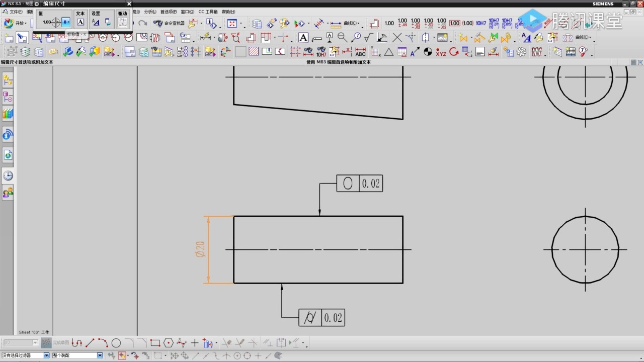Select the point plus sketch tool
644x362 pixels.
coord(195,343)
